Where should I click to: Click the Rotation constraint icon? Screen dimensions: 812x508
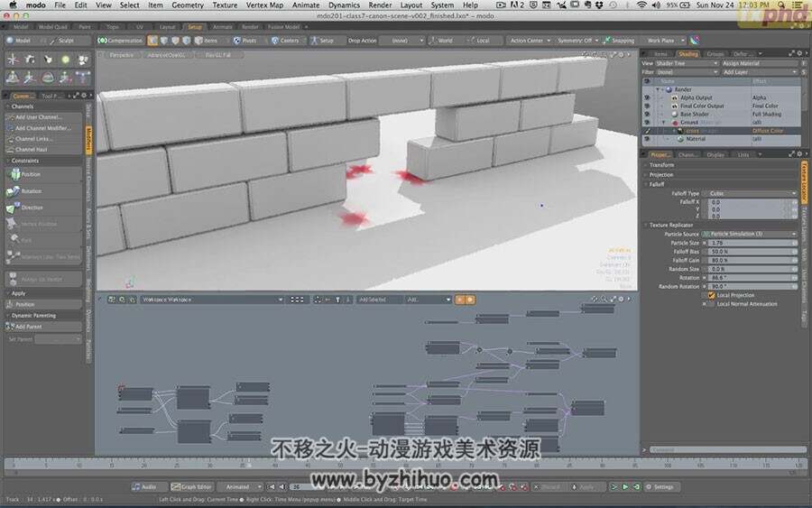[13, 191]
